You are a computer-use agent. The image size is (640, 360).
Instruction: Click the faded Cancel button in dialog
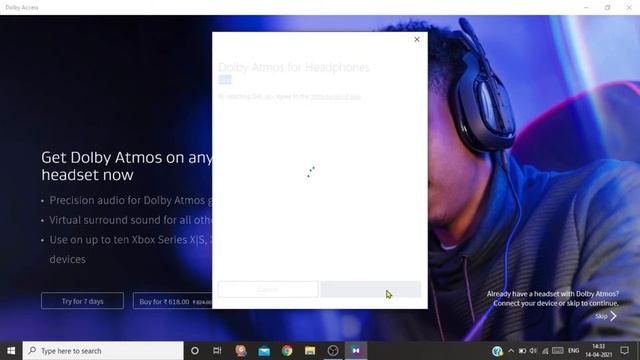[268, 289]
